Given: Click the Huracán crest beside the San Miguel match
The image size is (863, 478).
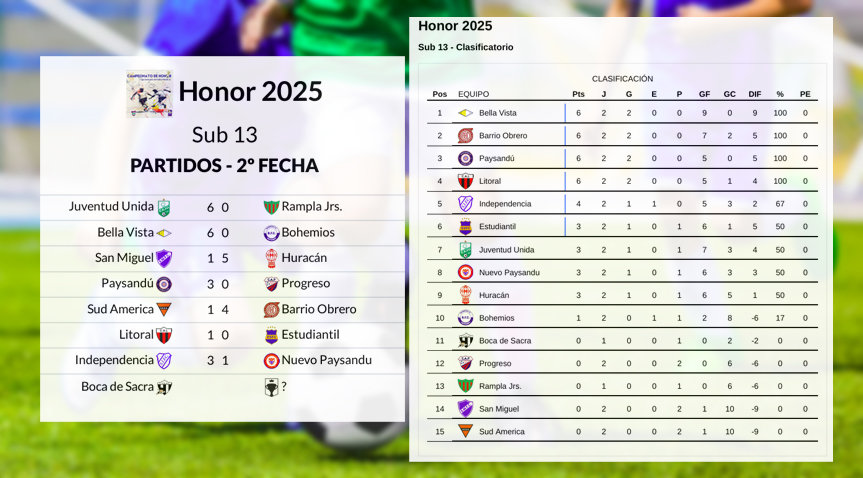Looking at the screenshot, I should [x=271, y=258].
